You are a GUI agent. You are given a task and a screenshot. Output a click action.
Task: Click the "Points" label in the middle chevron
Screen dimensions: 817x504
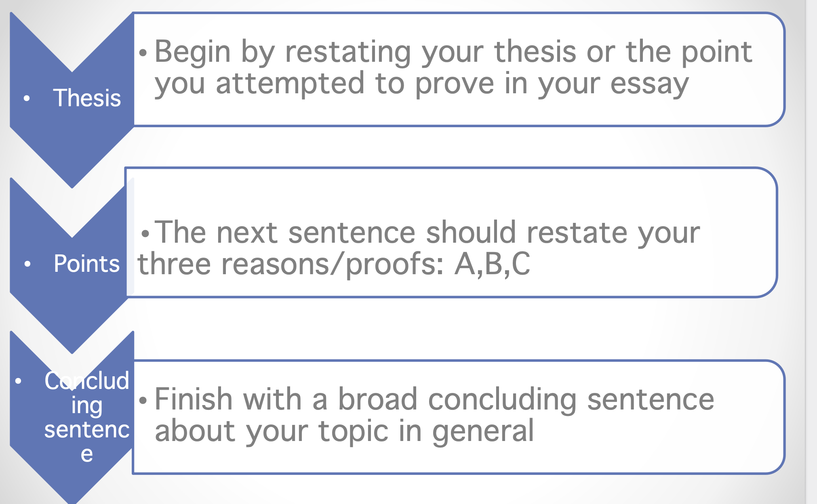coord(87,264)
